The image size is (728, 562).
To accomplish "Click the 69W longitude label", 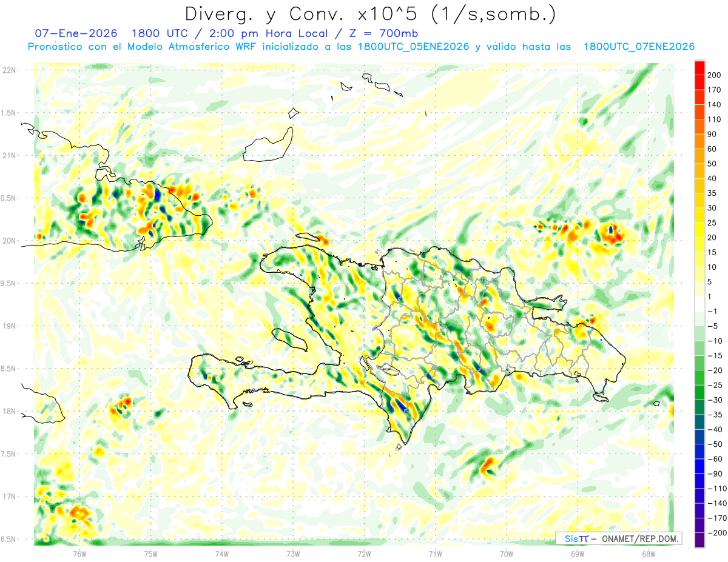I will pyautogui.click(x=578, y=554).
